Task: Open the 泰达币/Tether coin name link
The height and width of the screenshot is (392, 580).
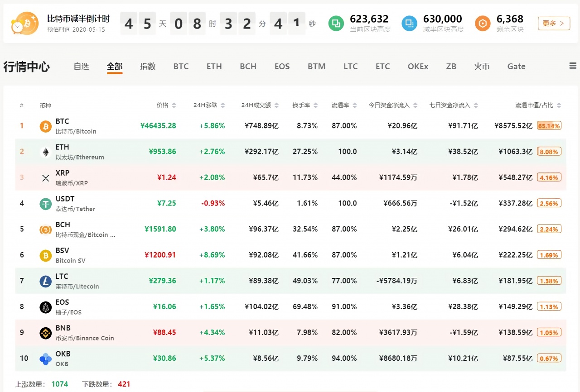Action: 75,209
